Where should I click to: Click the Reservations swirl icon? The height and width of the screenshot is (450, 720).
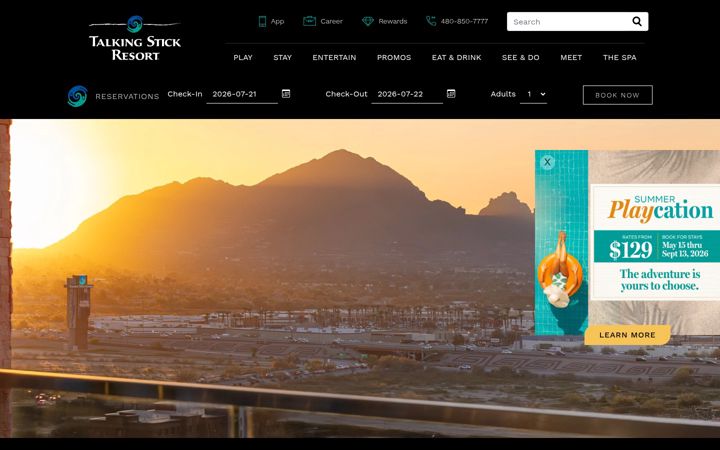click(x=77, y=96)
